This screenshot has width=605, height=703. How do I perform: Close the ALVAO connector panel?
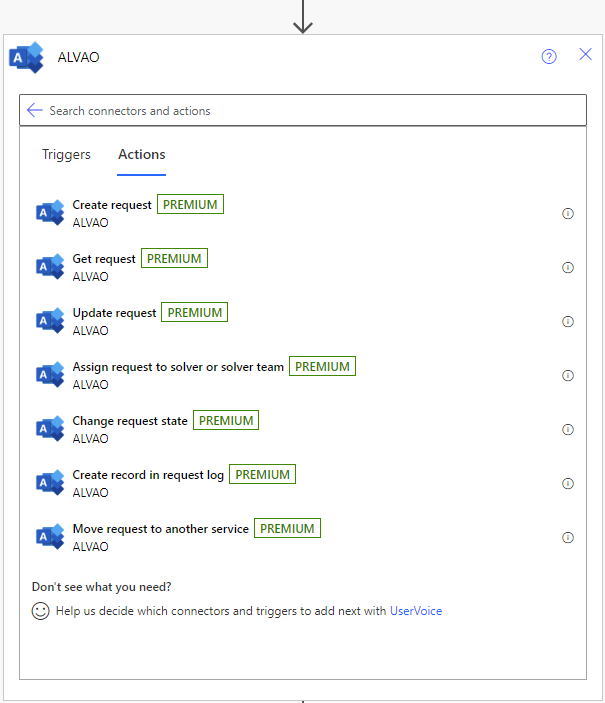586,55
